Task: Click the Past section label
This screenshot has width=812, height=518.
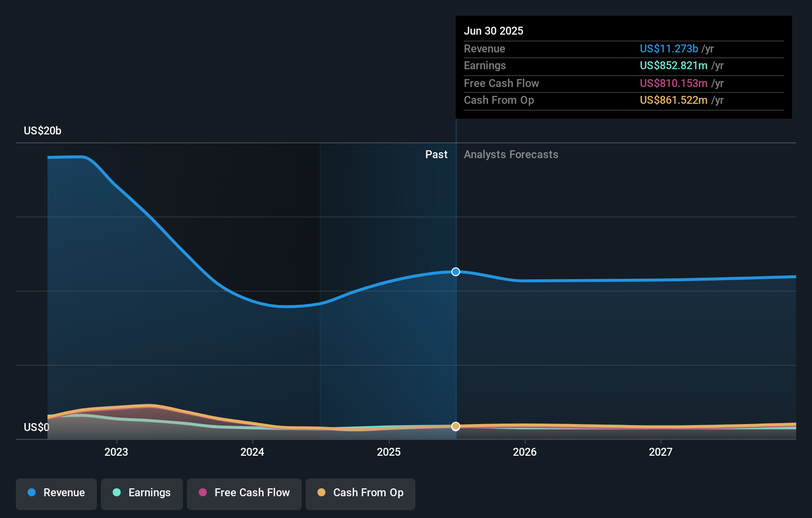Action: 436,154
